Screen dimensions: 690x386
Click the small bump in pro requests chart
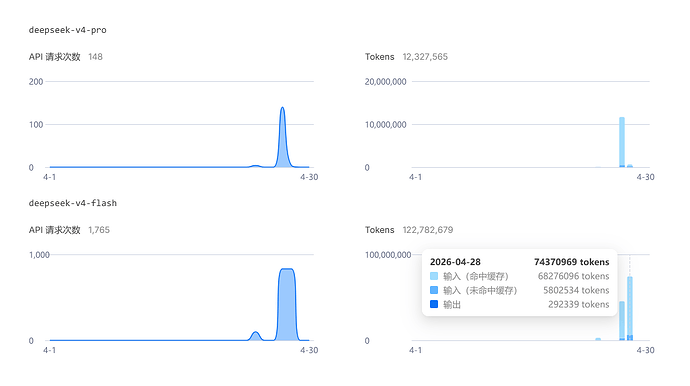(x=255, y=166)
